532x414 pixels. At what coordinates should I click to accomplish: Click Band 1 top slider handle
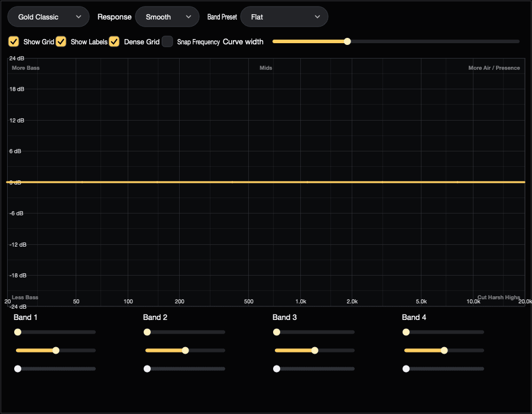(x=18, y=332)
